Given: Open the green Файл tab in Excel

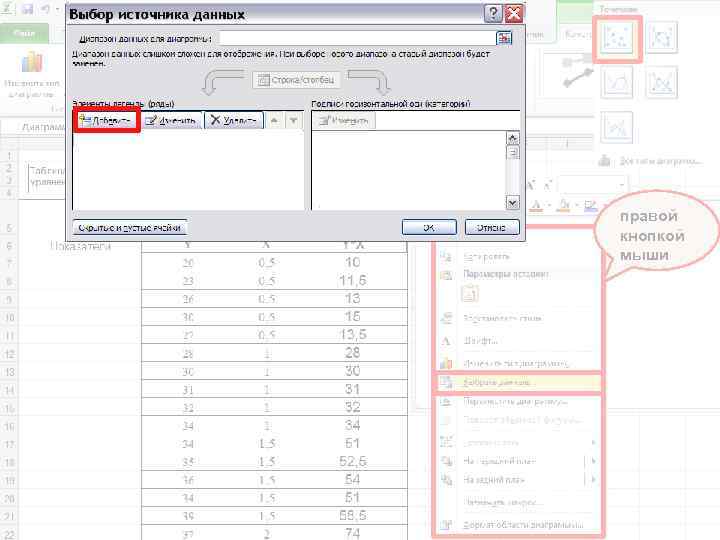Looking at the screenshot, I should pyautogui.click(x=24, y=34).
